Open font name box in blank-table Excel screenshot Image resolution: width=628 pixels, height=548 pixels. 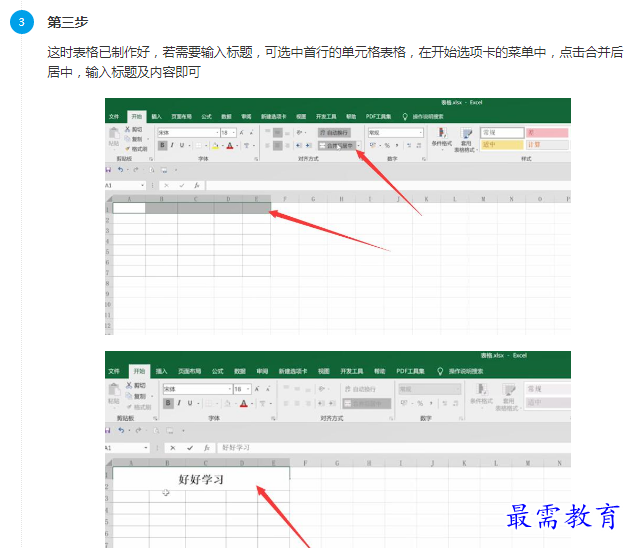point(189,132)
